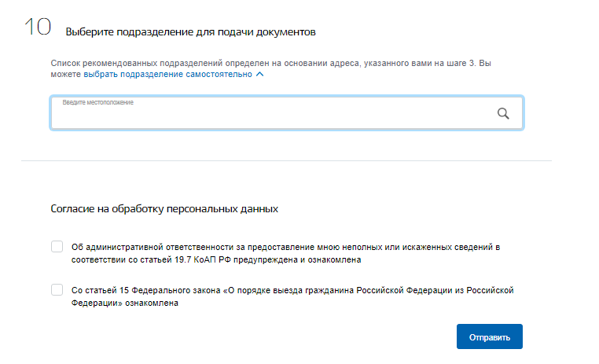Click the Согласие на обработку персональных данных heading
The image size is (599, 364).
pyautogui.click(x=164, y=209)
